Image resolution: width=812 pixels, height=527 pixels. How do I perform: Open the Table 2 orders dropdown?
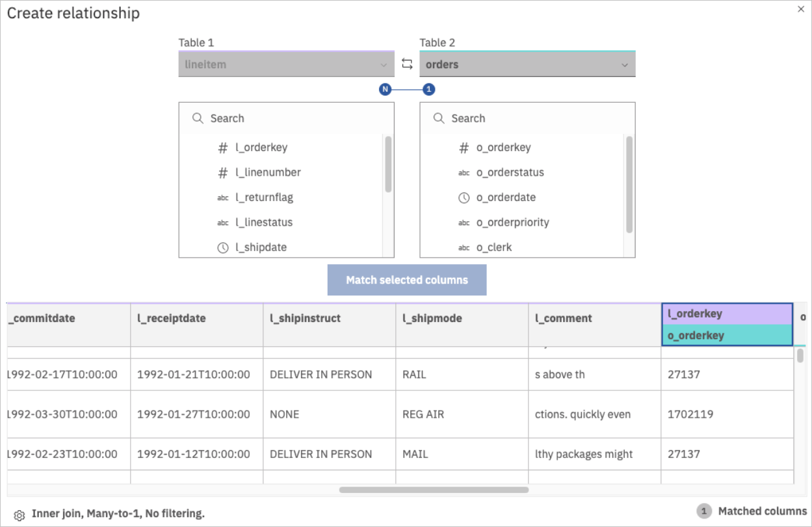(527, 64)
